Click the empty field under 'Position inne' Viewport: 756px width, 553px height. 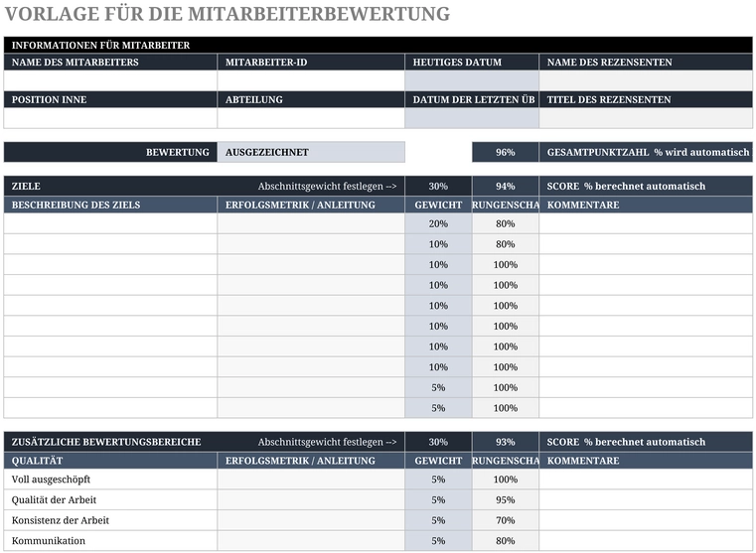(x=110, y=118)
